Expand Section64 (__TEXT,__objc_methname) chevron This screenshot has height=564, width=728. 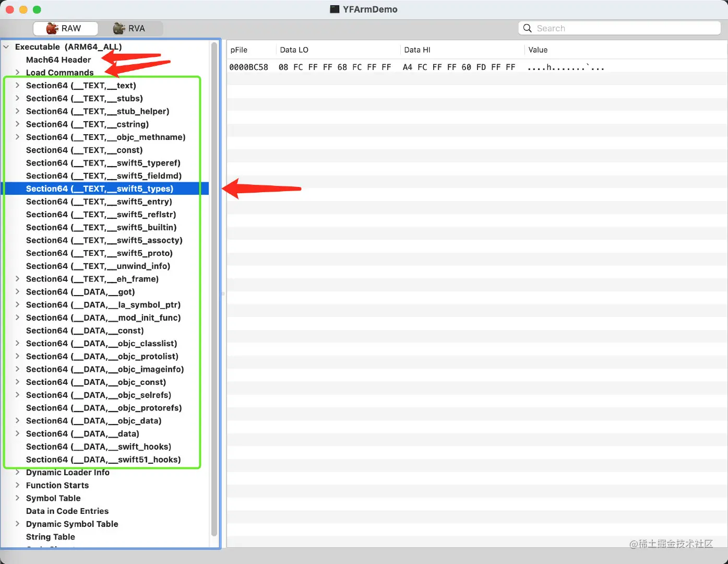17,137
